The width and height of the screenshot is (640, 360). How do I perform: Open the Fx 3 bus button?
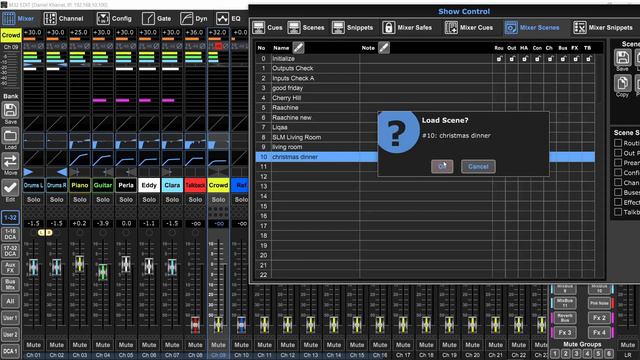click(x=565, y=332)
